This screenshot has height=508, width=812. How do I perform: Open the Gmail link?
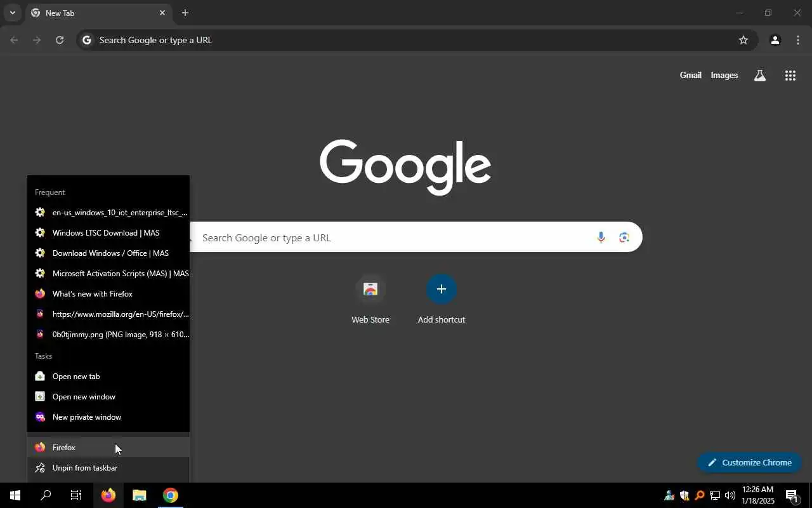click(x=690, y=75)
